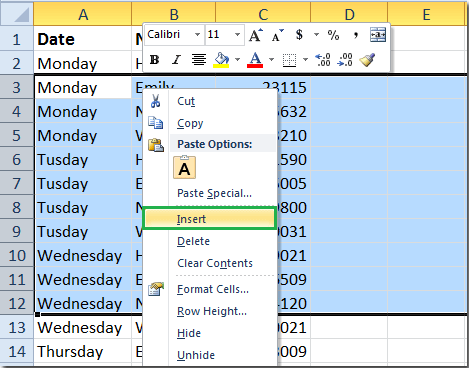
Task: Open the font size 11 dropdown
Action: coord(237,34)
